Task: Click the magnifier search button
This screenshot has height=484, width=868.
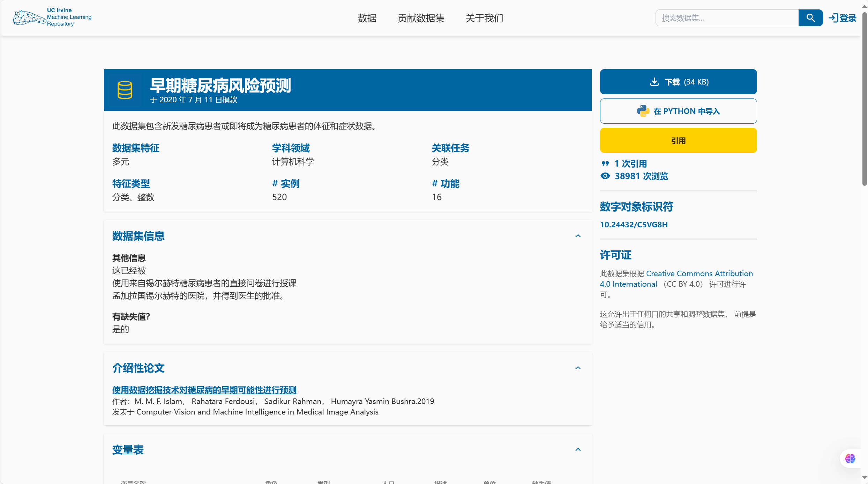Action: point(810,18)
